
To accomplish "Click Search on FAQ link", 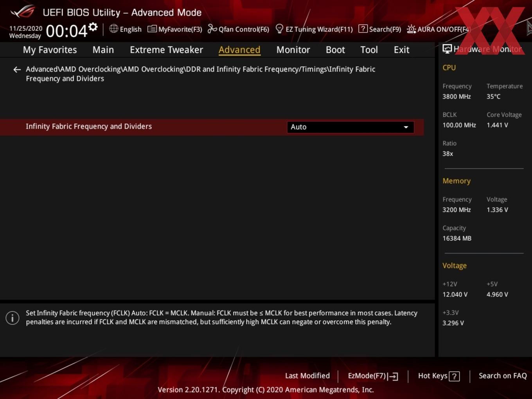I will point(503,376).
